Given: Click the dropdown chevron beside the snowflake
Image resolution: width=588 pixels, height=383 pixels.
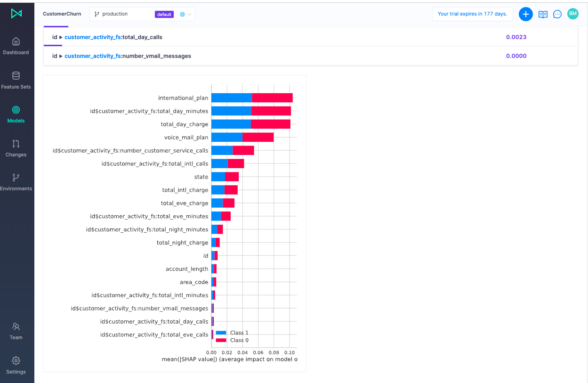Looking at the screenshot, I should [190, 14].
